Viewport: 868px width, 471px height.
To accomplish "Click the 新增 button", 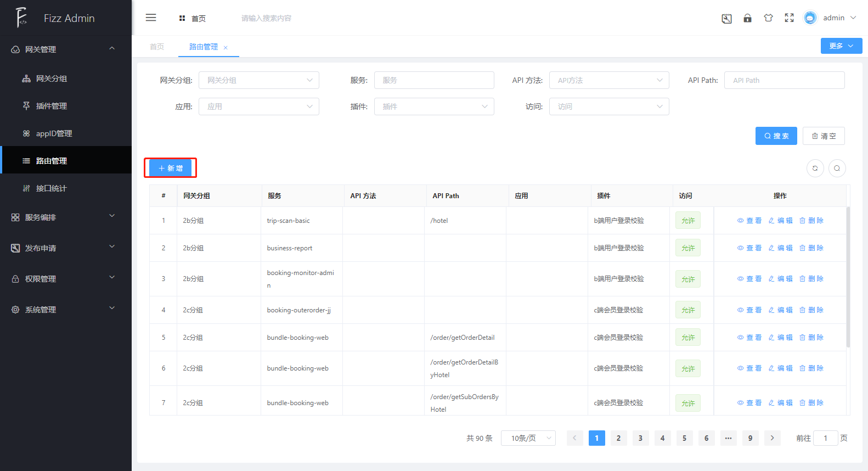I will pyautogui.click(x=171, y=168).
